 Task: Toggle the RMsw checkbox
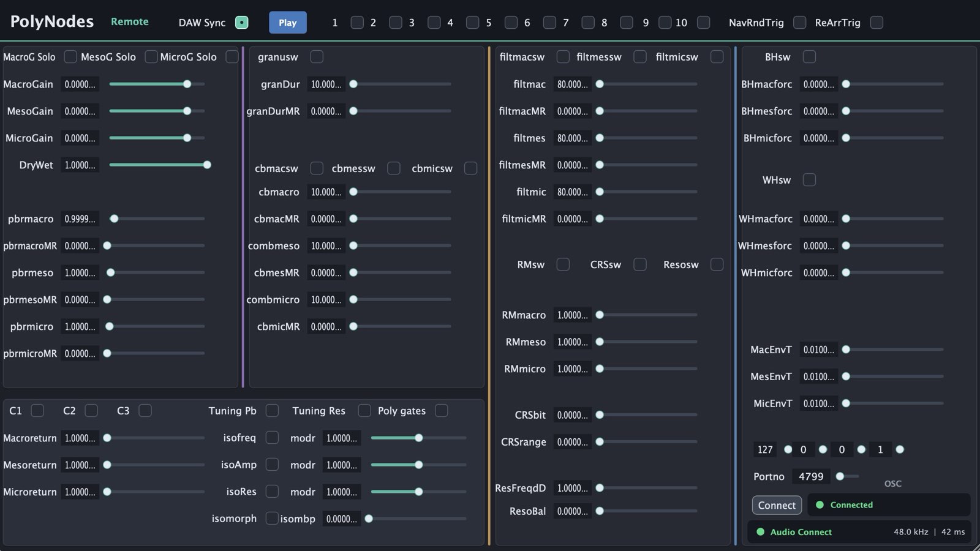563,264
